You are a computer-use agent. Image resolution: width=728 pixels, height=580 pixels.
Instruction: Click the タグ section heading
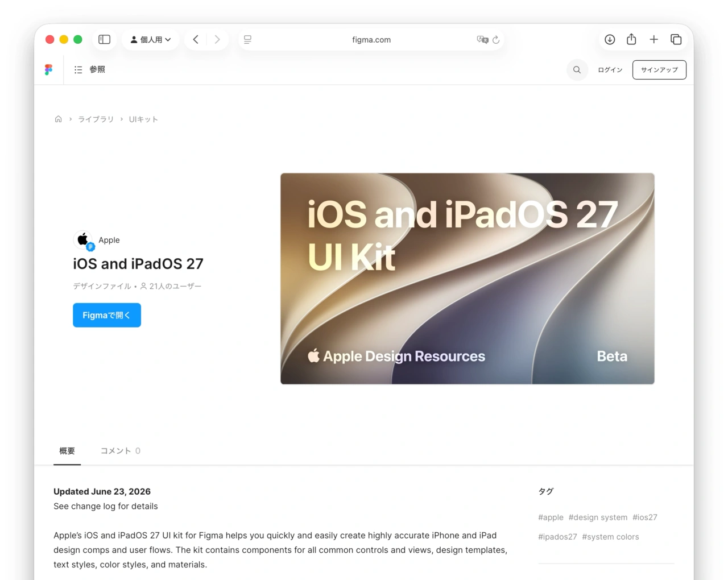(x=546, y=491)
